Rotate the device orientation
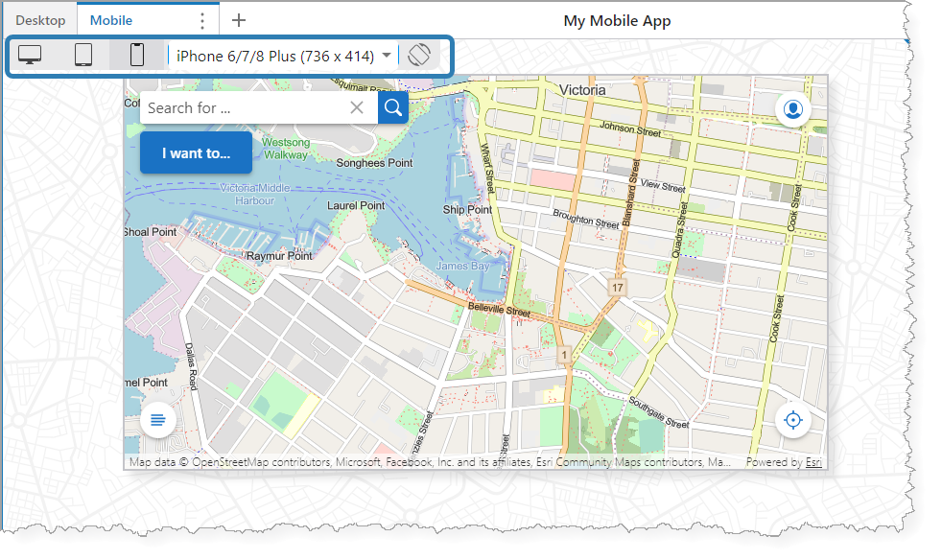The height and width of the screenshot is (560, 942). (417, 56)
